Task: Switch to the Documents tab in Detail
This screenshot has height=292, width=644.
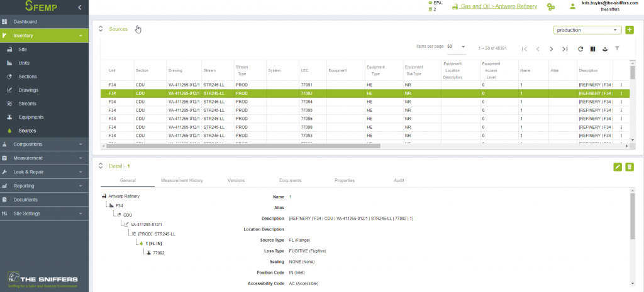Action: pyautogui.click(x=291, y=180)
